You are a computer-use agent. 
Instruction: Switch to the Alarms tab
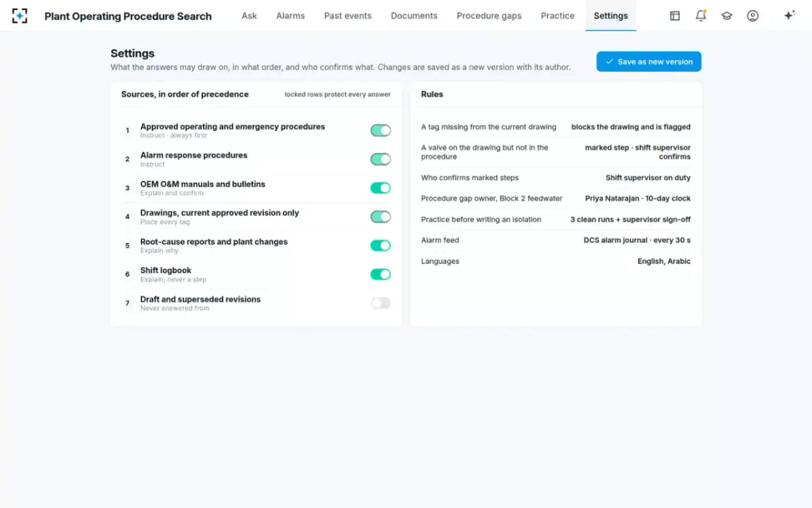coord(290,16)
